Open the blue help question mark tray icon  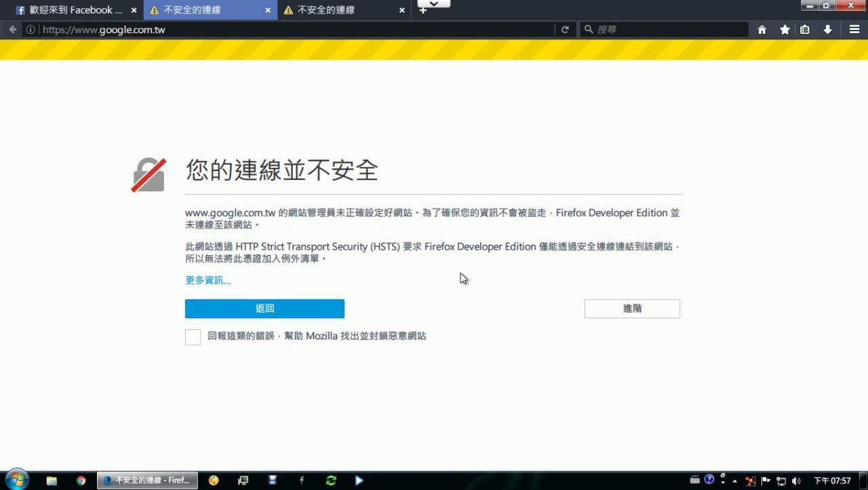709,479
